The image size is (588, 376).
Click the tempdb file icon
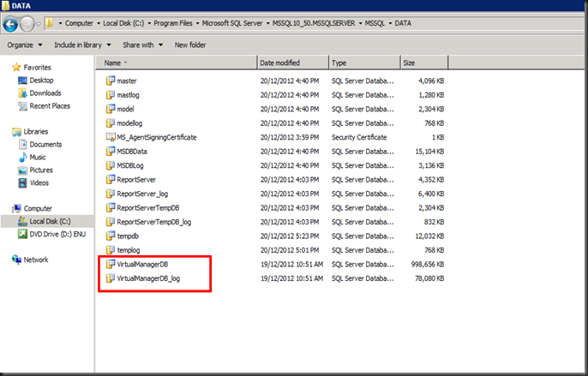pos(111,236)
